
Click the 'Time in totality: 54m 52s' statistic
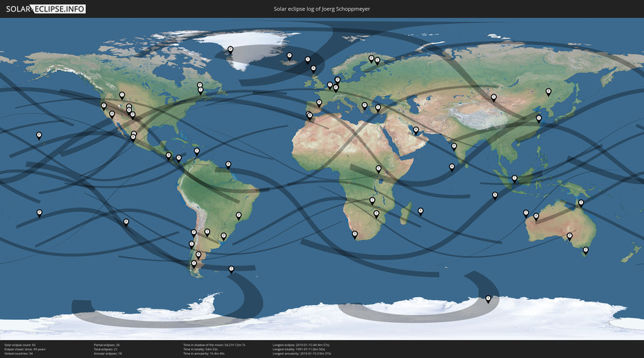[x=200, y=349]
